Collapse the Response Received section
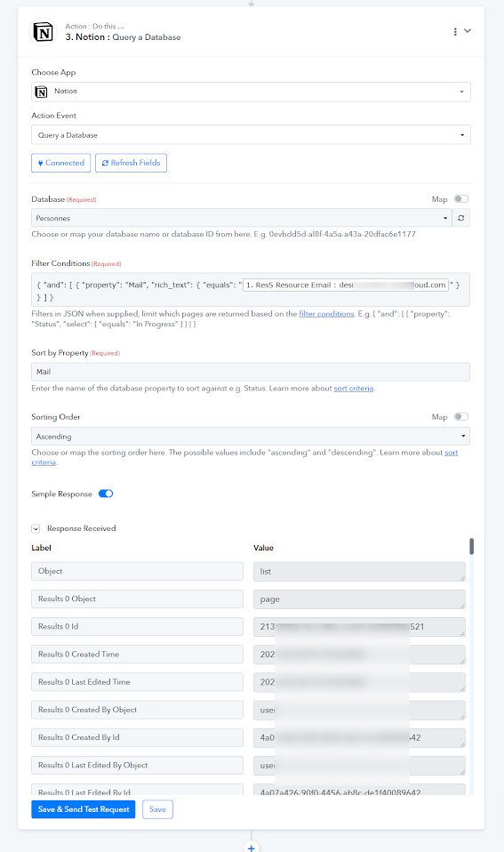Image resolution: width=504 pixels, height=852 pixels. [36, 528]
